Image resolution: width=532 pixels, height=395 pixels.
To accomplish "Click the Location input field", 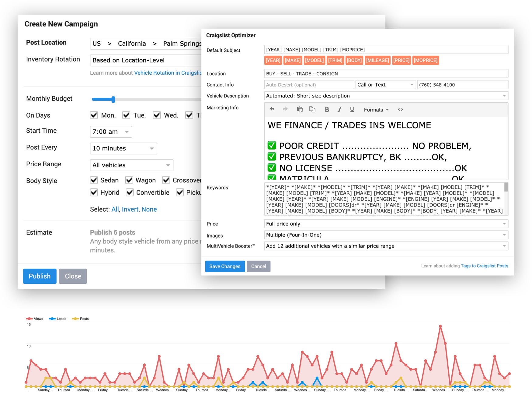I will point(386,73).
